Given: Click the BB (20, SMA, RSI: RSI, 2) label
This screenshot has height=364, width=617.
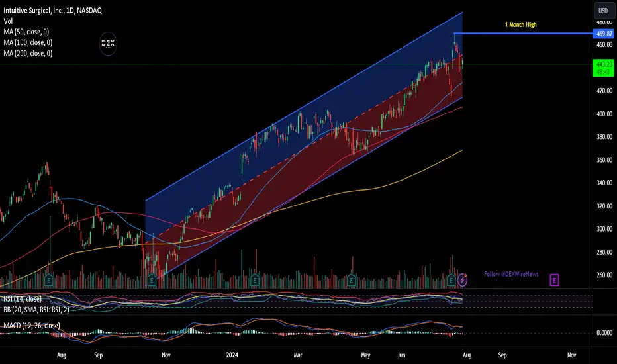Looking at the screenshot, I should (x=36, y=310).
